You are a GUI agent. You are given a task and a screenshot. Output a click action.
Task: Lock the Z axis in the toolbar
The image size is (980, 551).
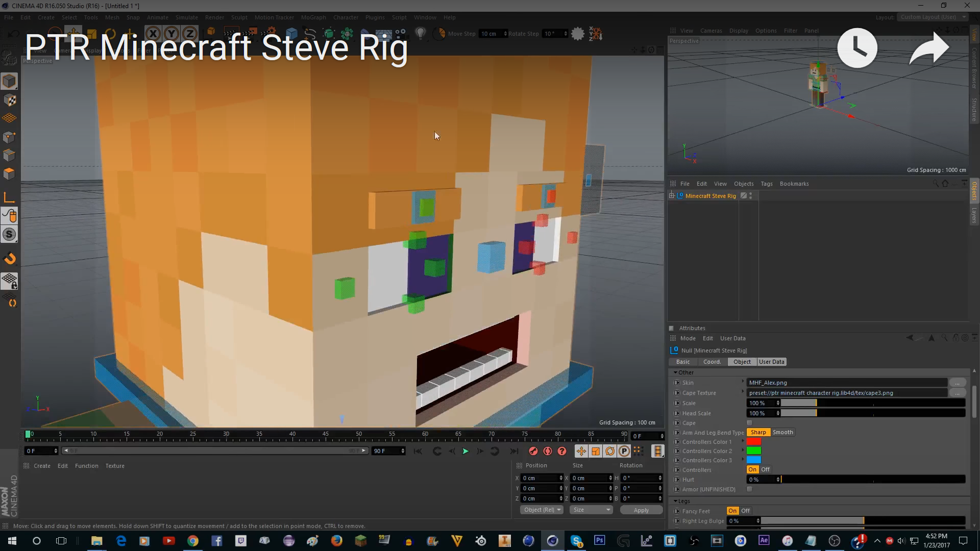pyautogui.click(x=190, y=34)
